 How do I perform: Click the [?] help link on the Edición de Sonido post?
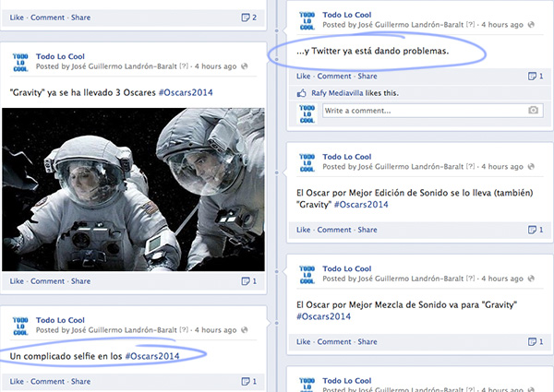pyautogui.click(x=470, y=167)
